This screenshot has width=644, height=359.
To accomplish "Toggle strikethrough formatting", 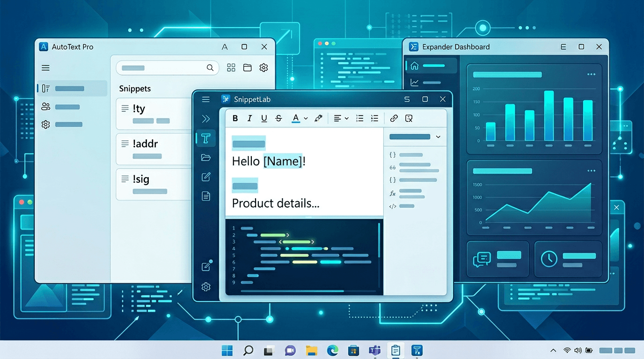I will pos(278,118).
